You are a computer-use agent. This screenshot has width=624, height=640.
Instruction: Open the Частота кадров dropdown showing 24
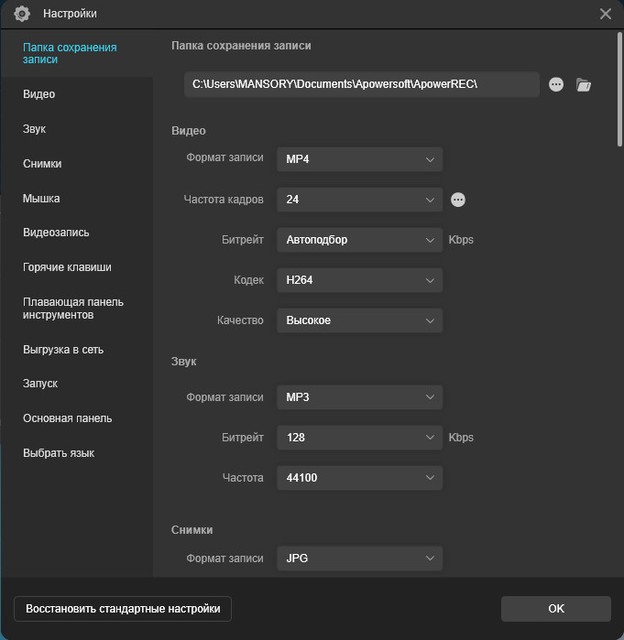tap(359, 200)
